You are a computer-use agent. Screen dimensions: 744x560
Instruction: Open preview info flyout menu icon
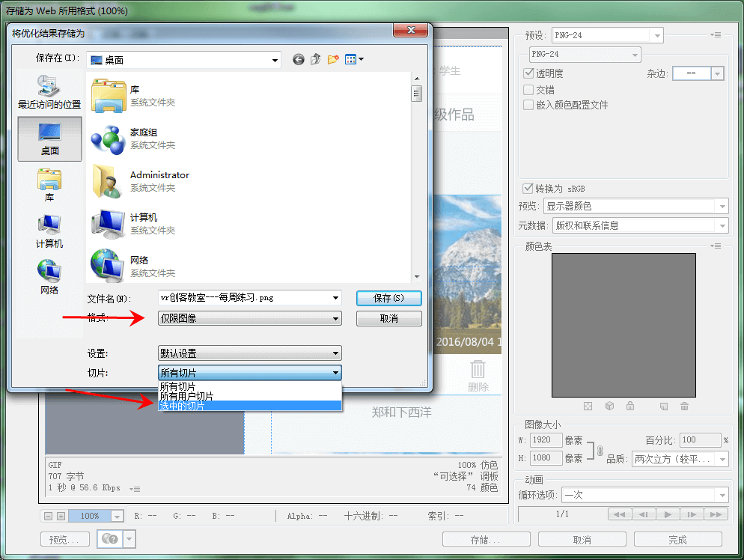pyautogui.click(x=135, y=489)
